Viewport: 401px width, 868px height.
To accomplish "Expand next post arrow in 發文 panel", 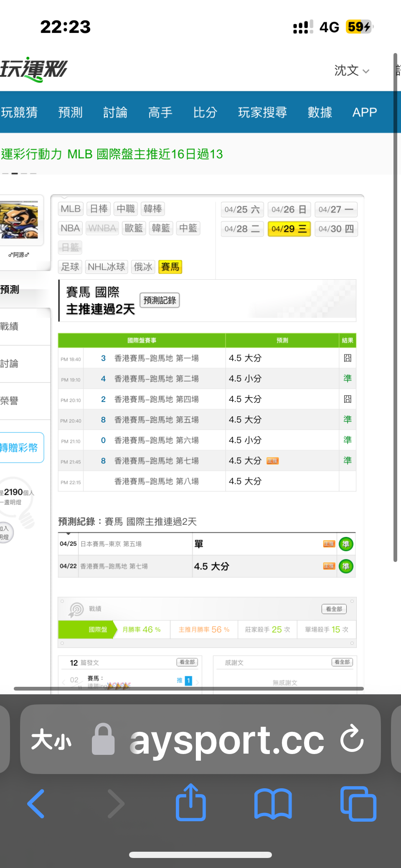I will click(x=197, y=681).
